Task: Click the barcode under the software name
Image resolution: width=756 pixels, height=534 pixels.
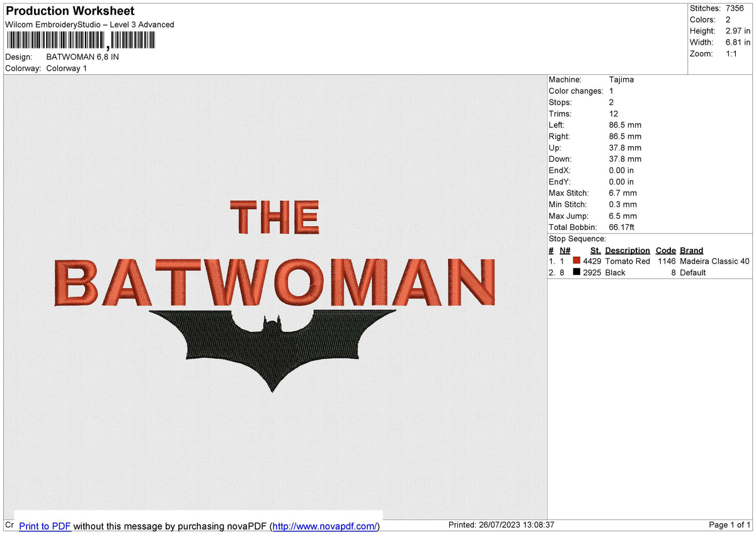Action: tap(80, 40)
